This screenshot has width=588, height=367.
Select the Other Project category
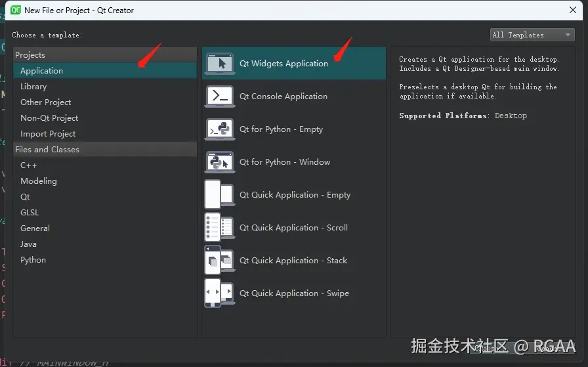[105, 102]
